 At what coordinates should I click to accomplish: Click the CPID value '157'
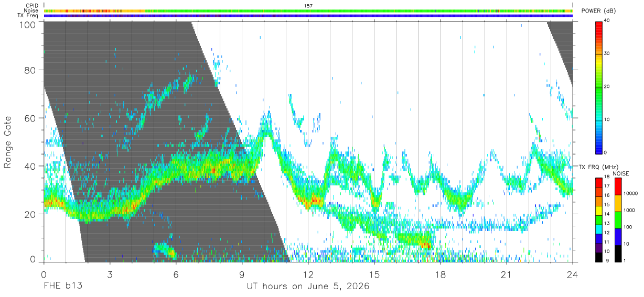click(308, 6)
